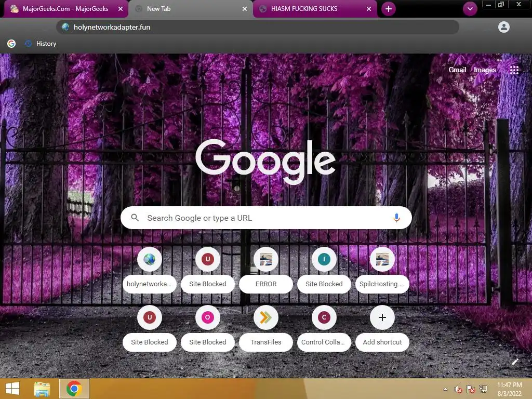Click the Google bookmark icon in bookmarks bar
This screenshot has height=399, width=532.
click(x=11, y=44)
